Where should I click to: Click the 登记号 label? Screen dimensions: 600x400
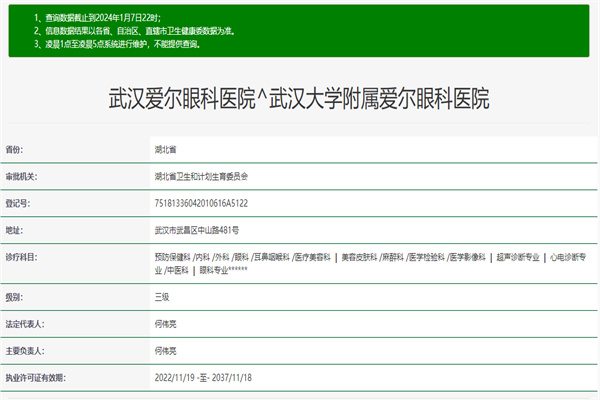click(x=18, y=203)
